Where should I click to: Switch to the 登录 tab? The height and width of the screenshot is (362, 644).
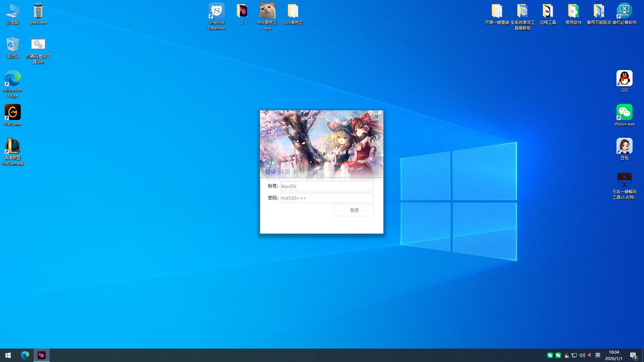(x=270, y=172)
